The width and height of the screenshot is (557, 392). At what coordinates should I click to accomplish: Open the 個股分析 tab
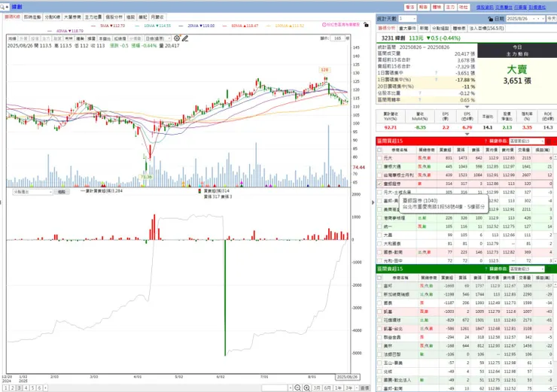(114, 17)
